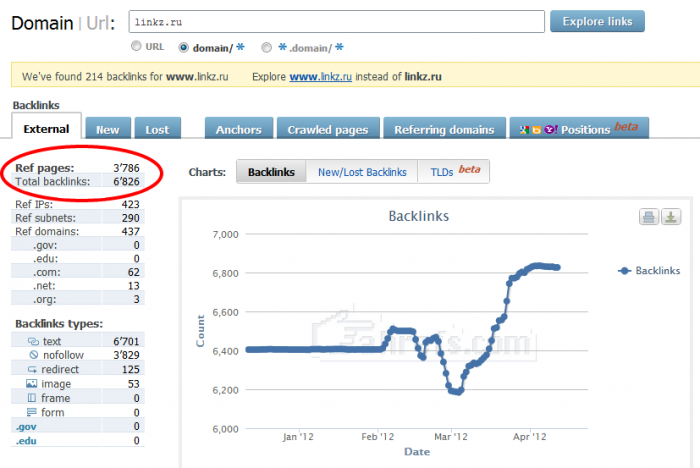Select the *.domain/* radio button
Viewport: 700px width, 468px height.
tap(267, 47)
